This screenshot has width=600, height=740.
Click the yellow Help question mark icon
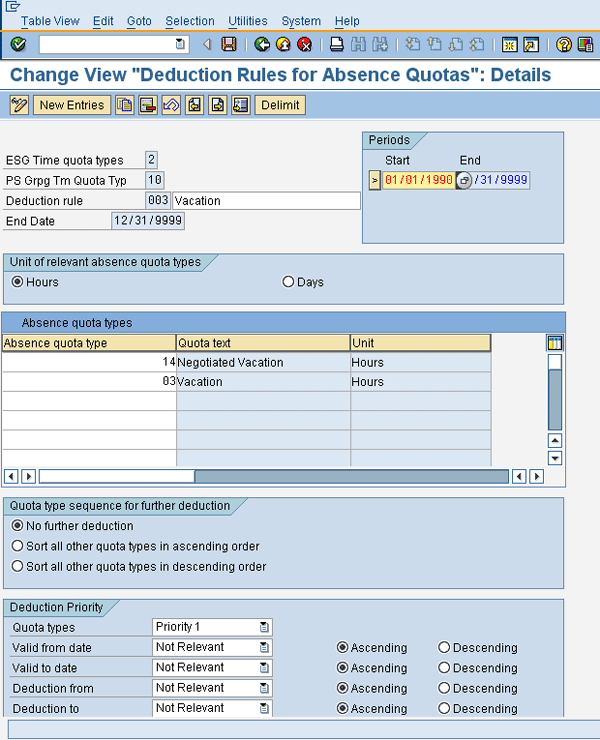coord(564,44)
